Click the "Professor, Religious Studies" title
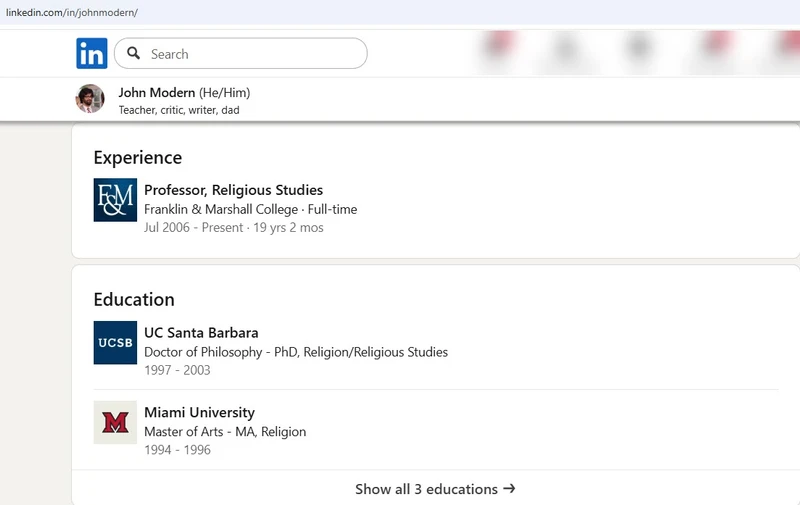The image size is (800, 505). tap(233, 190)
